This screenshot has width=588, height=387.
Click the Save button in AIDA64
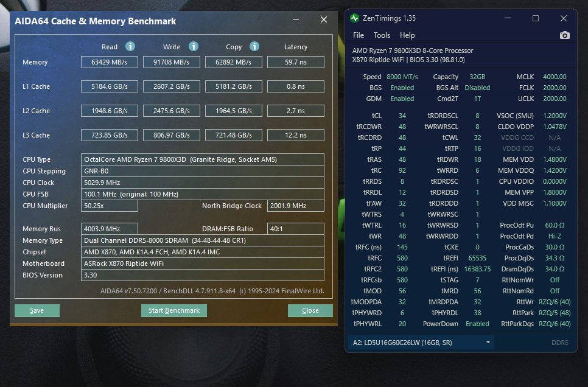pos(37,310)
